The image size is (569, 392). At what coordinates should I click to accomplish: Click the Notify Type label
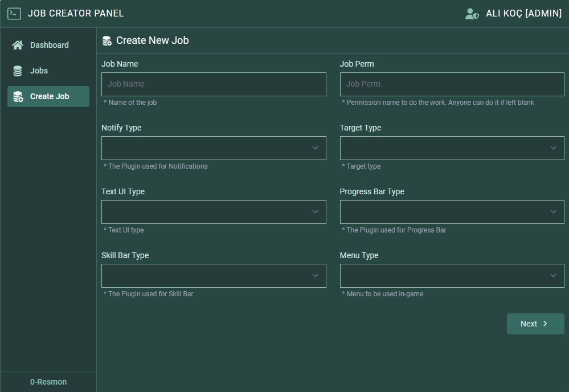click(121, 128)
